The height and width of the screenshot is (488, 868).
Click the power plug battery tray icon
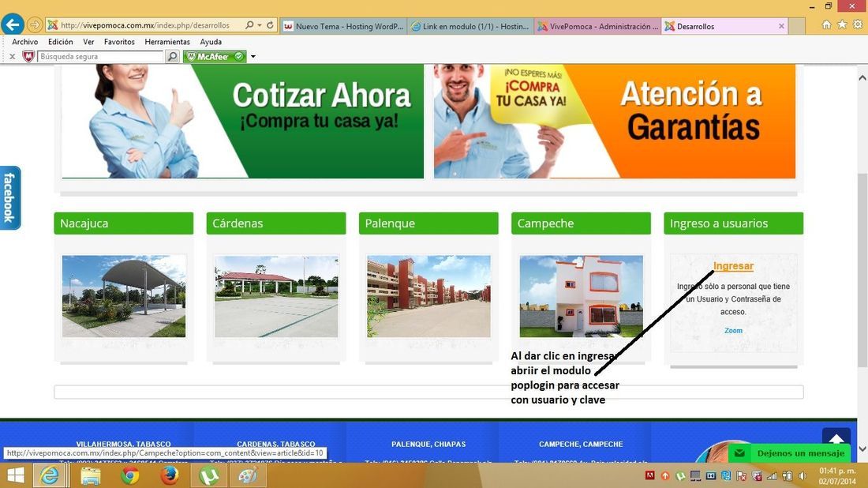(788, 476)
